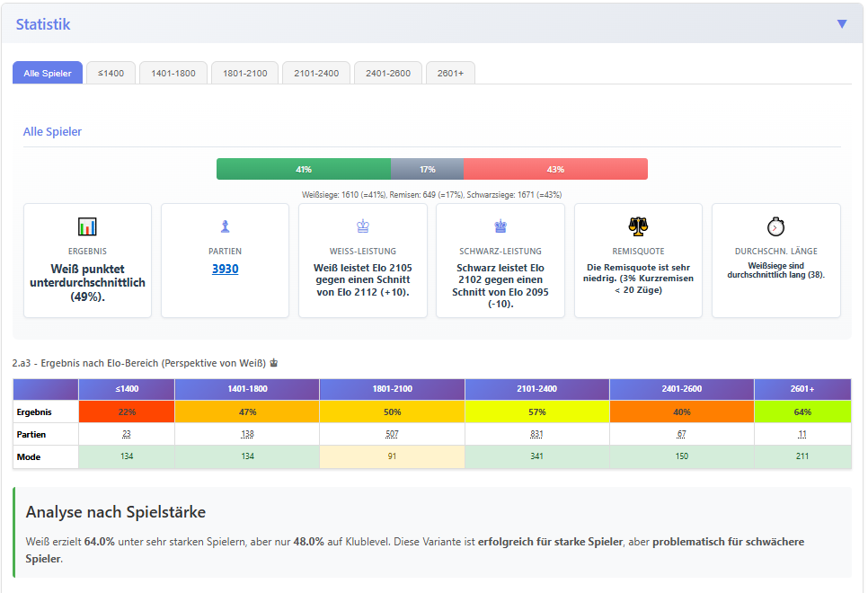The height and width of the screenshot is (593, 868).
Task: Open the 1401-1800 rating tab
Action: (173, 73)
